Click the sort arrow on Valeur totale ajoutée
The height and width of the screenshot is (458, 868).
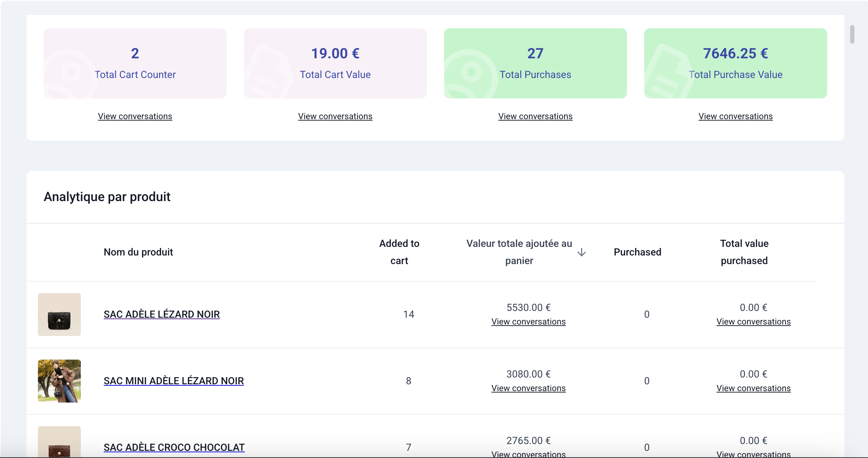click(x=582, y=252)
